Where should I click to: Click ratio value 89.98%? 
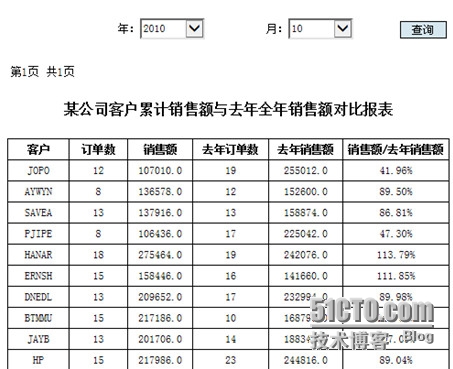coord(396,296)
